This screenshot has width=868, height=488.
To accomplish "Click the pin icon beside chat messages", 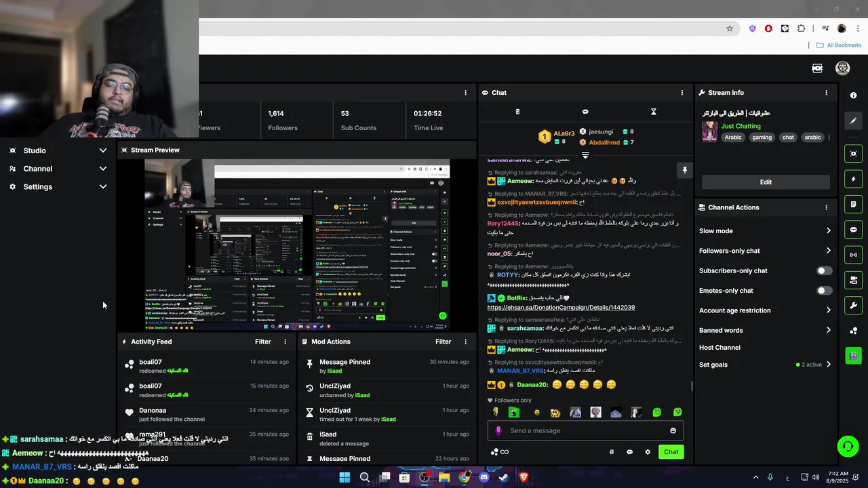I will point(684,170).
